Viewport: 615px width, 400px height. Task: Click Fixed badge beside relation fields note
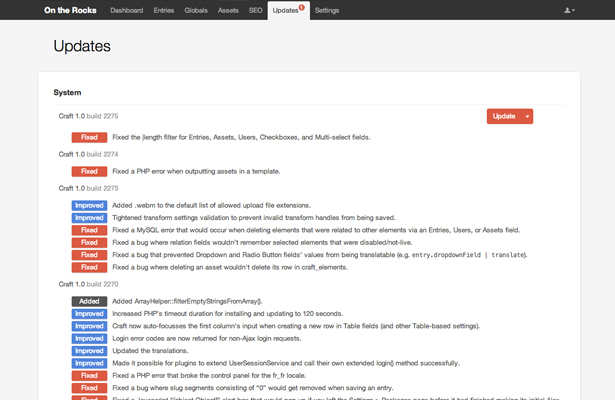click(89, 242)
